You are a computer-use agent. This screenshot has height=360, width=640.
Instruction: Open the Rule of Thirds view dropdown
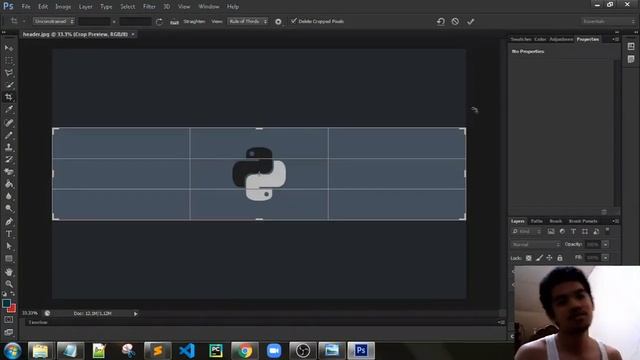(248, 21)
